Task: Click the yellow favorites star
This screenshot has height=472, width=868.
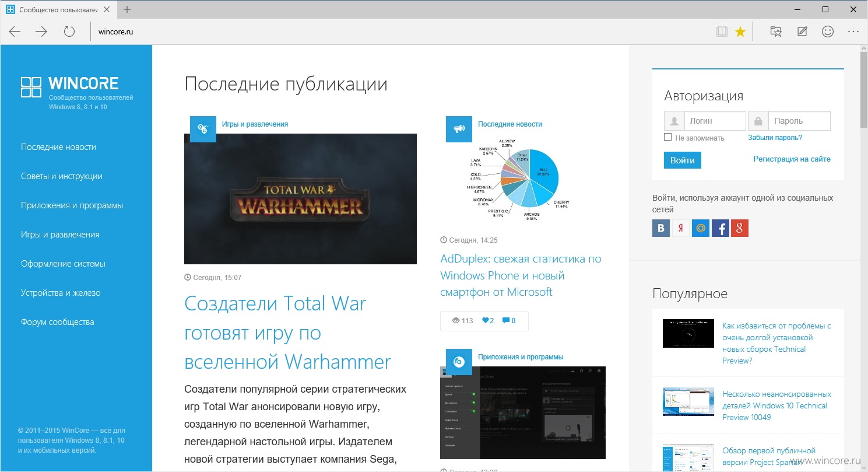Action: coord(740,32)
